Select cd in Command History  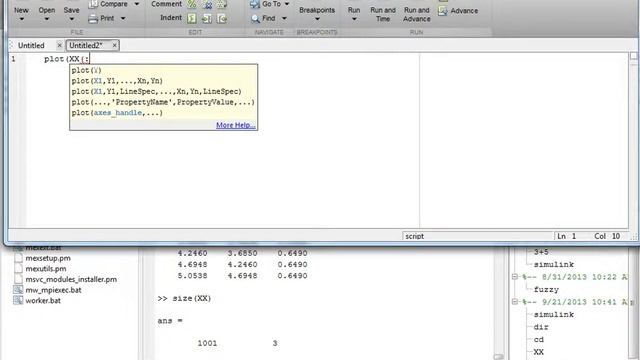538,340
